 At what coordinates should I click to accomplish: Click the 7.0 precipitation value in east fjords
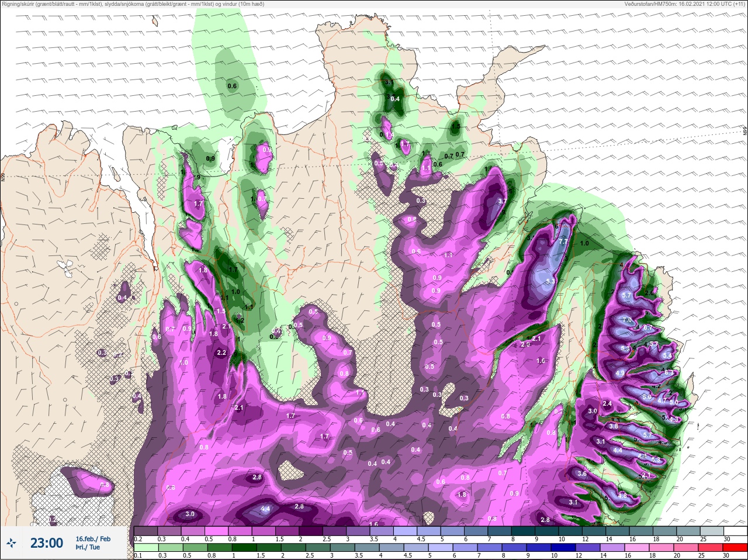[627, 321]
